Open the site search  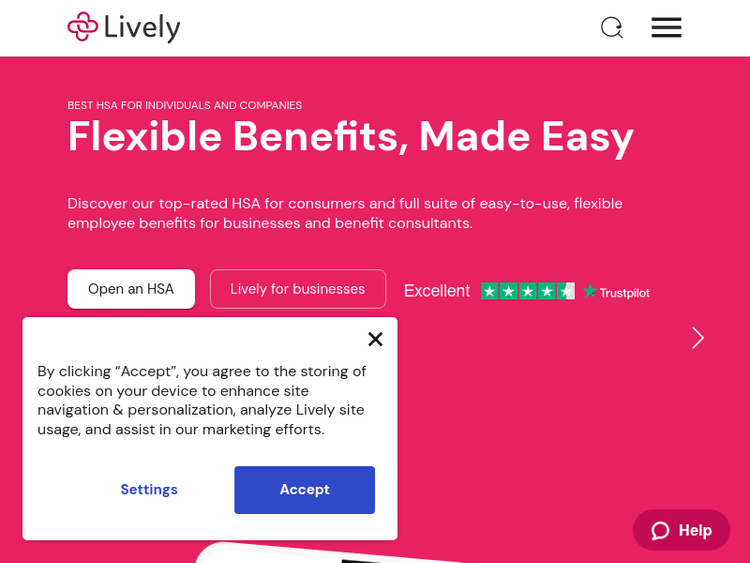[611, 27]
